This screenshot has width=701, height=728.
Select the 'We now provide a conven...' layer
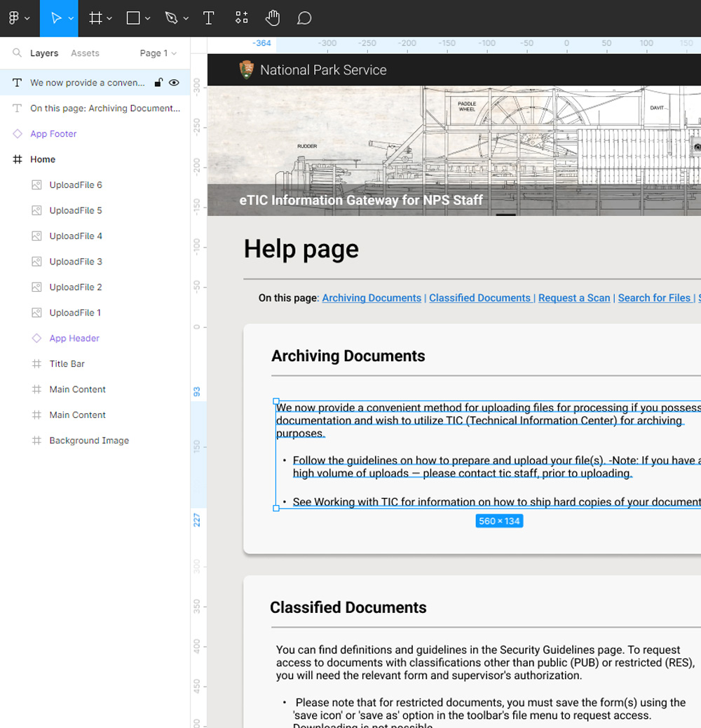click(x=95, y=83)
